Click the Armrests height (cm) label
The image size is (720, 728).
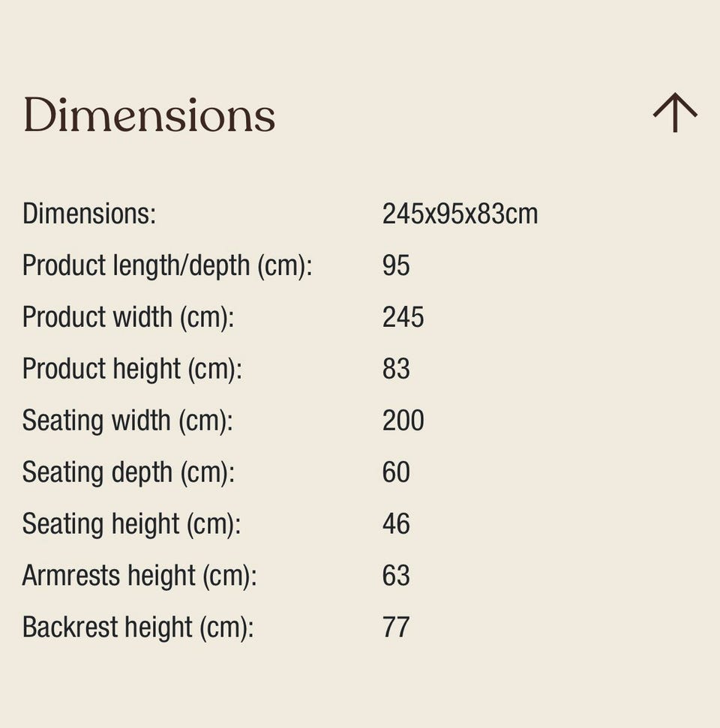pyautogui.click(x=139, y=576)
